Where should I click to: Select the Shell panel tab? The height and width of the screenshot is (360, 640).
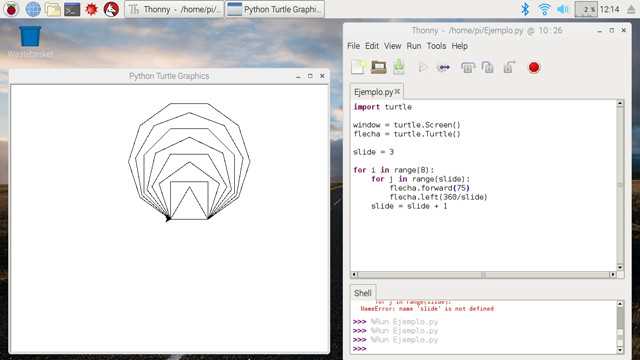(362, 293)
